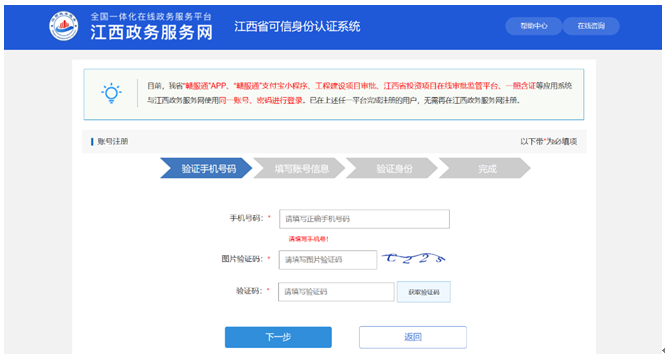665x362 pixels.
Task: Click the 江西政务服务网 site title
Action: point(151,32)
